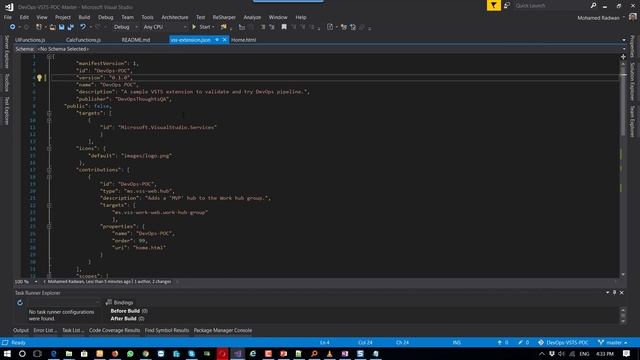Open the Test Explorer side tab
Viewport: 640px width, 360px height.
7,111
